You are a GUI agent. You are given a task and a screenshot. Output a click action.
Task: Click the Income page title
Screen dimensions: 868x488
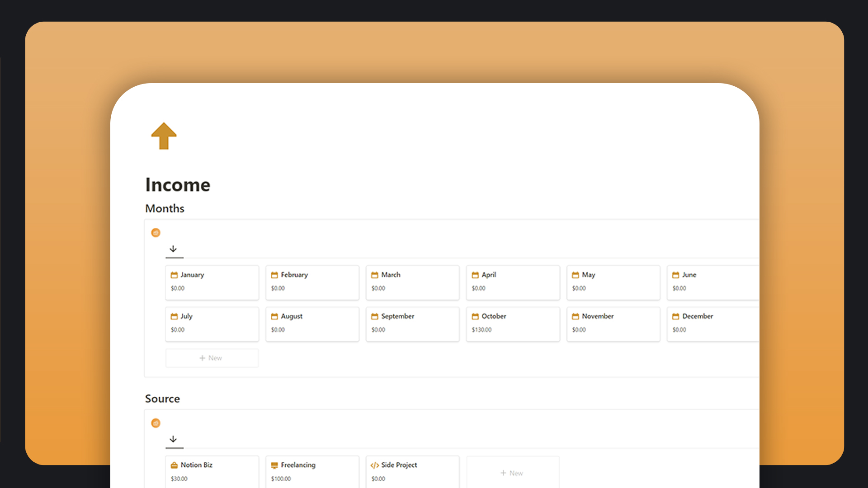178,185
